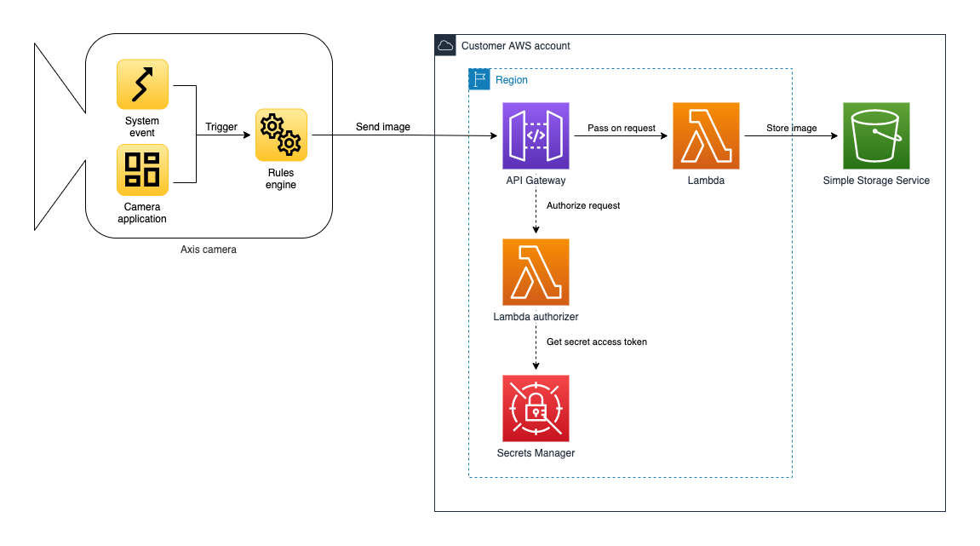The width and height of the screenshot is (980, 546).
Task: Select the Camera application icon
Action: click(x=142, y=170)
